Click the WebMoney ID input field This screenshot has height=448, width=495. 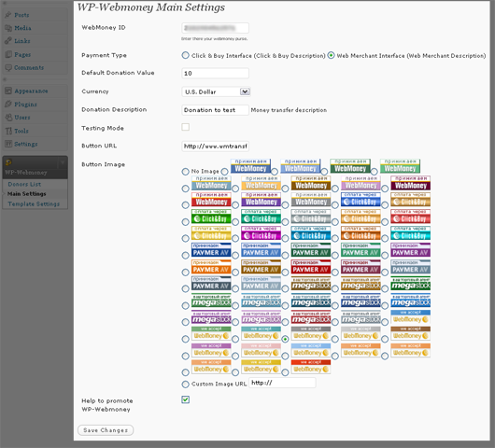pyautogui.click(x=216, y=28)
